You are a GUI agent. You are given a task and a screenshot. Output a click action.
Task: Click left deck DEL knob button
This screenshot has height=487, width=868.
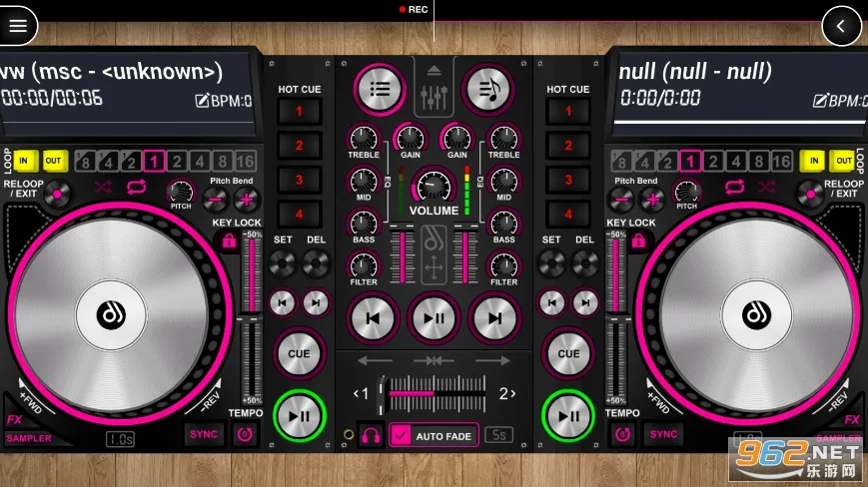tap(316, 263)
